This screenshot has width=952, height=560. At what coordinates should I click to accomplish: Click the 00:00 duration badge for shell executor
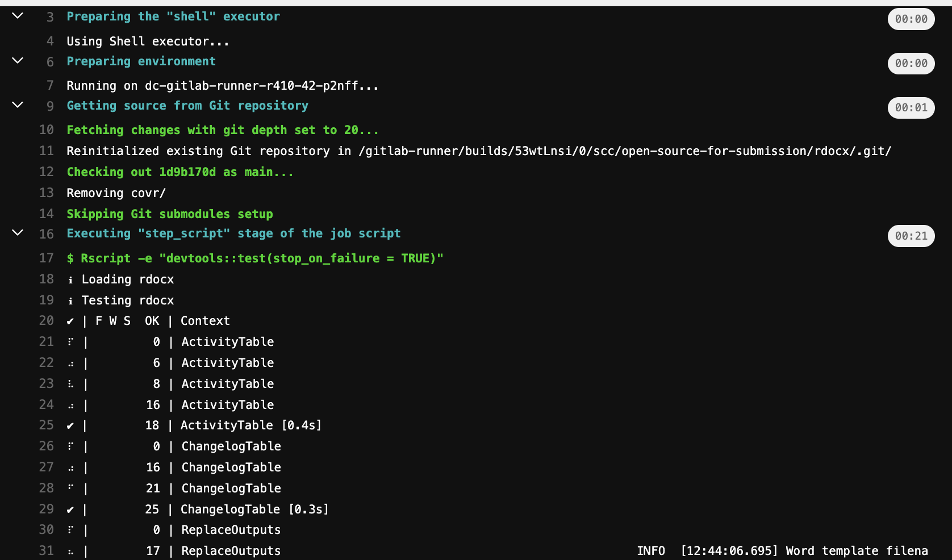pyautogui.click(x=911, y=19)
